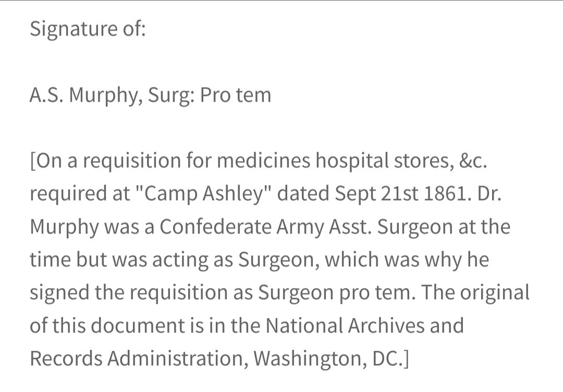Image resolution: width=563 pixels, height=392 pixels.
Task: Click the opening bracket before "On a requisition"
Action: pos(33,161)
